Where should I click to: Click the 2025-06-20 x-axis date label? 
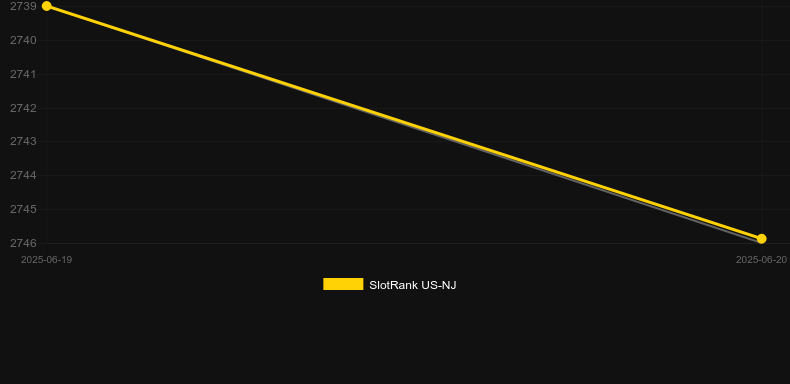[x=761, y=260]
